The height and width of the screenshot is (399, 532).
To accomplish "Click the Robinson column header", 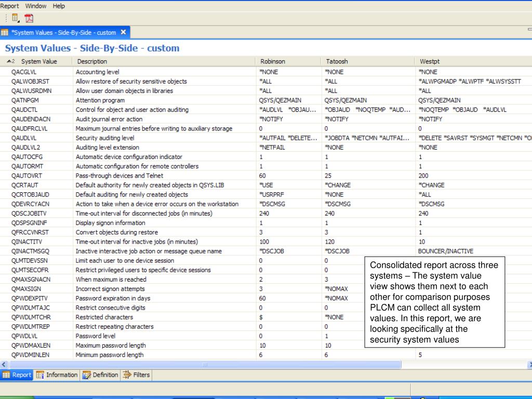I will click(x=288, y=61).
